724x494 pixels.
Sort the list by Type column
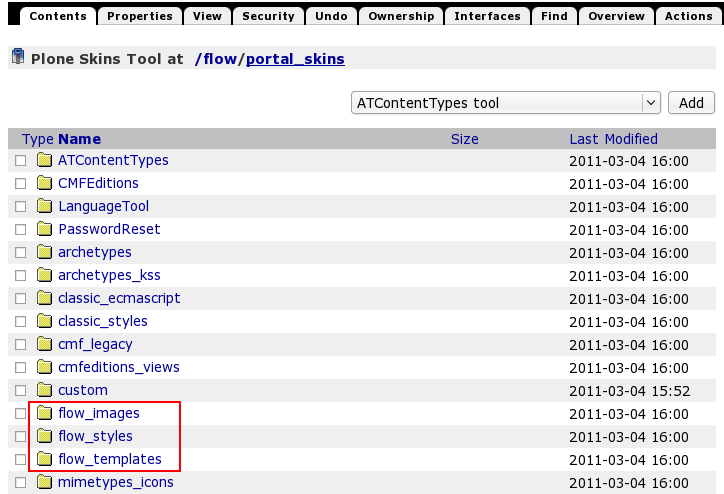pos(37,139)
